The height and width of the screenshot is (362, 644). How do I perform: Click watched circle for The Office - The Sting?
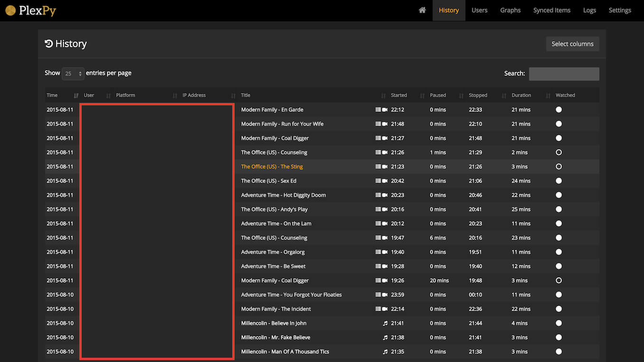[x=559, y=167]
